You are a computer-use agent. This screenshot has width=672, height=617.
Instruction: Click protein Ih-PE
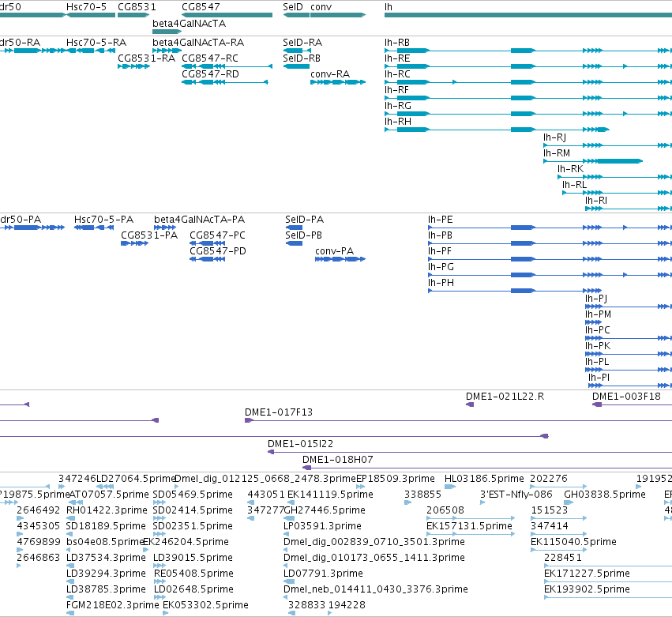tap(441, 220)
